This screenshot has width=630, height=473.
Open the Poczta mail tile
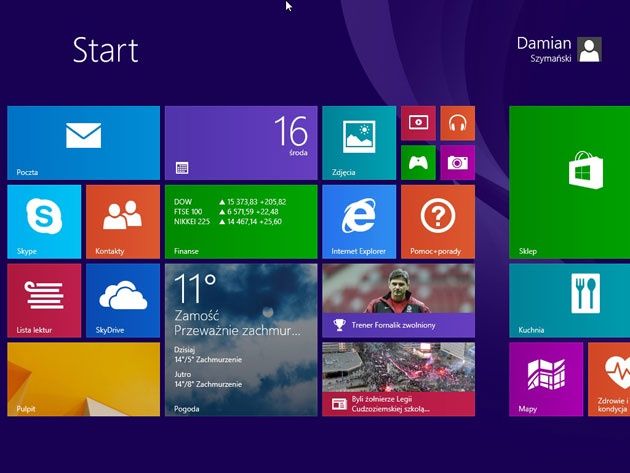[84, 143]
